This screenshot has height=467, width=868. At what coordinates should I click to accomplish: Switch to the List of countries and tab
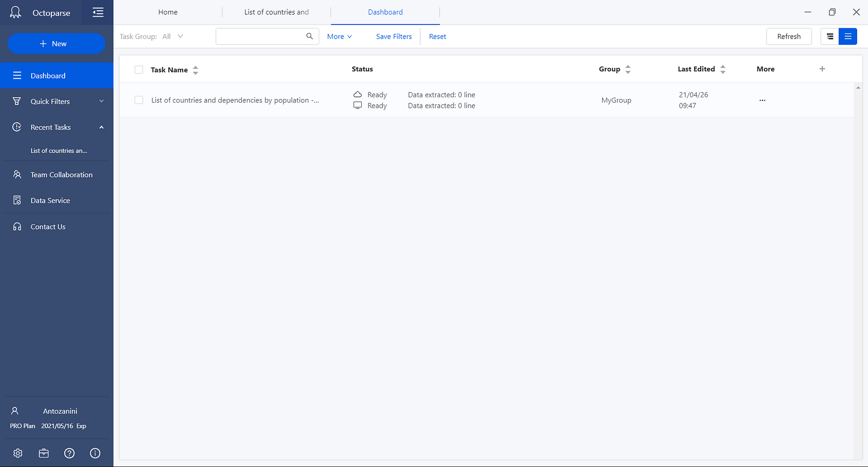tap(277, 12)
